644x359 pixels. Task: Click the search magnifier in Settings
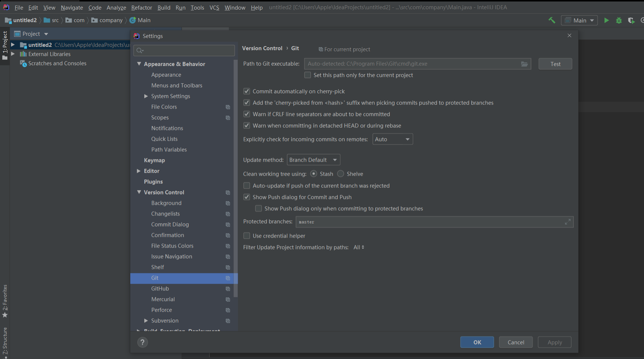(140, 51)
